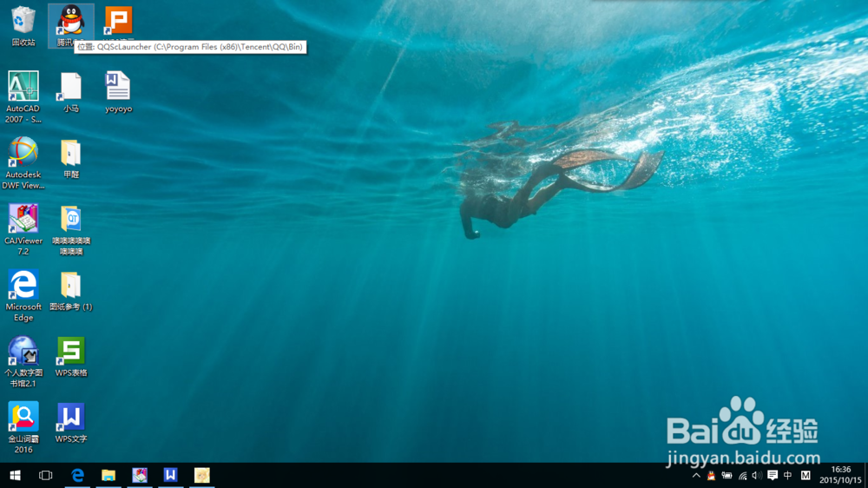868x488 pixels.
Task: Click the QQ penguin tray icon
Action: [712, 475]
